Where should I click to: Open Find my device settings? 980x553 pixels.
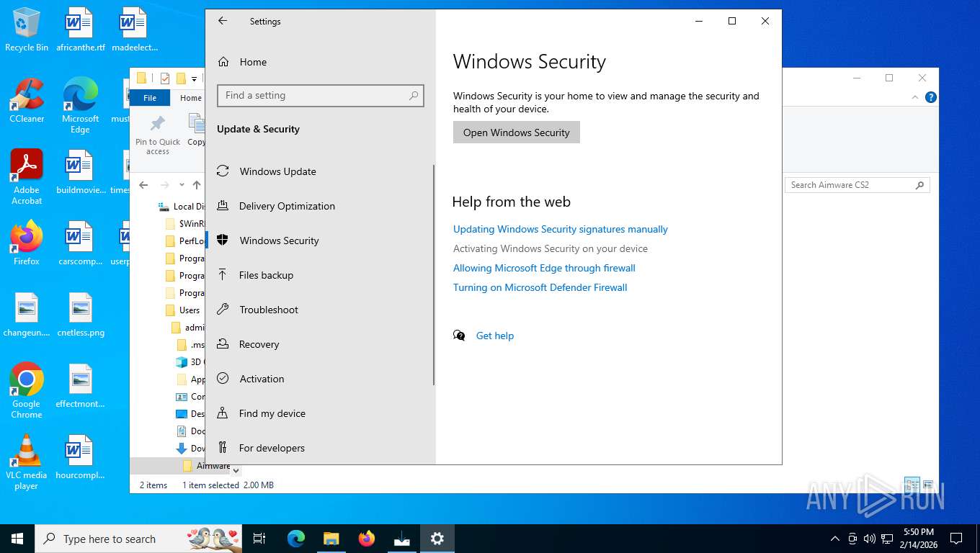(272, 413)
